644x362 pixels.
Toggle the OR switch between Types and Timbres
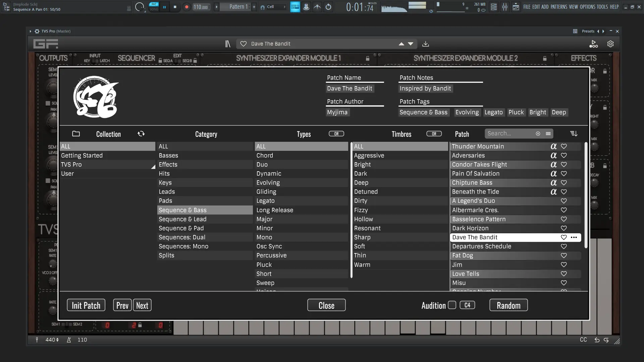pyautogui.click(x=337, y=133)
